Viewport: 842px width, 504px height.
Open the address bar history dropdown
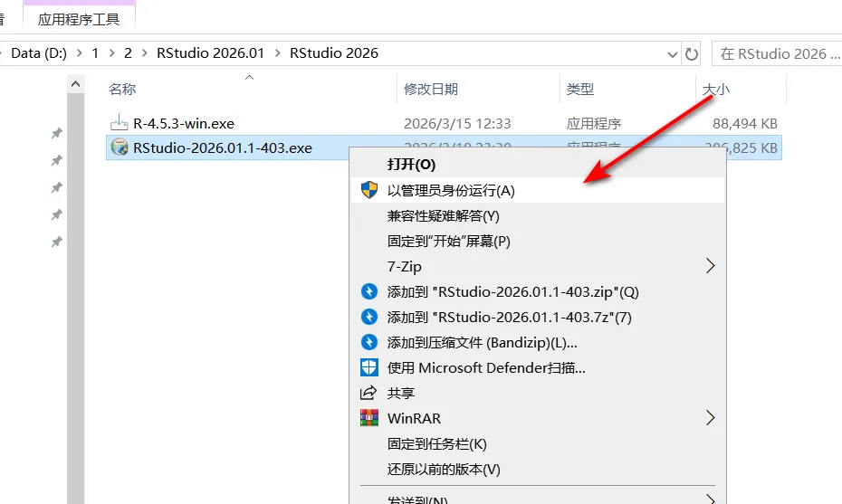click(672, 53)
